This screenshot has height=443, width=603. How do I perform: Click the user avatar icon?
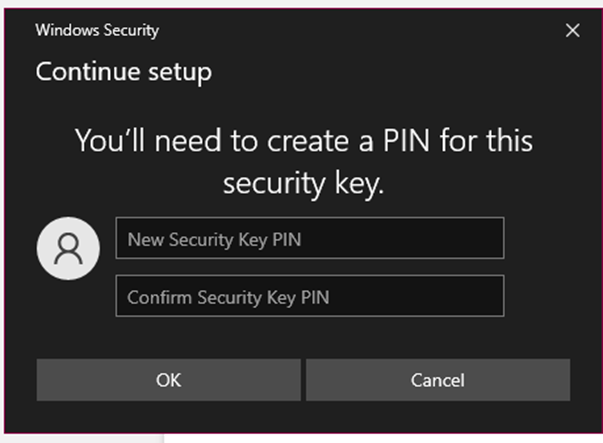pos(68,248)
